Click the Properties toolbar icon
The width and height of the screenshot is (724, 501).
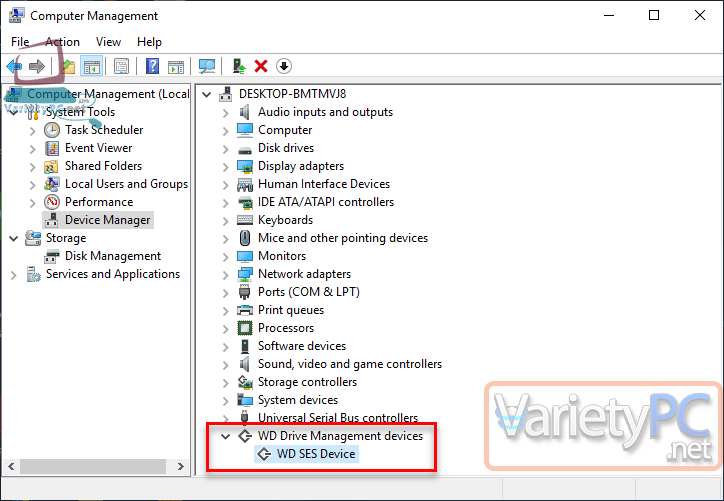coord(121,66)
